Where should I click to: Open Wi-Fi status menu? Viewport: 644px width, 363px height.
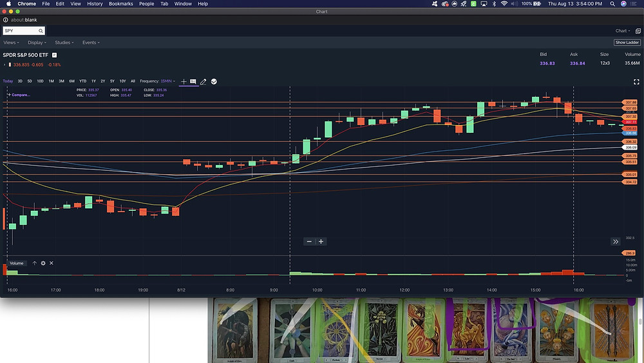[504, 4]
